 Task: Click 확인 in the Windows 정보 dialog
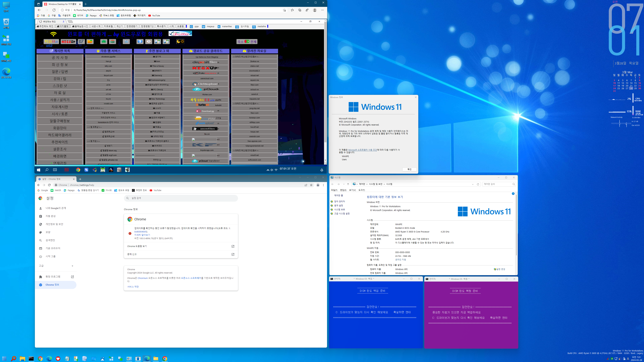409,169
